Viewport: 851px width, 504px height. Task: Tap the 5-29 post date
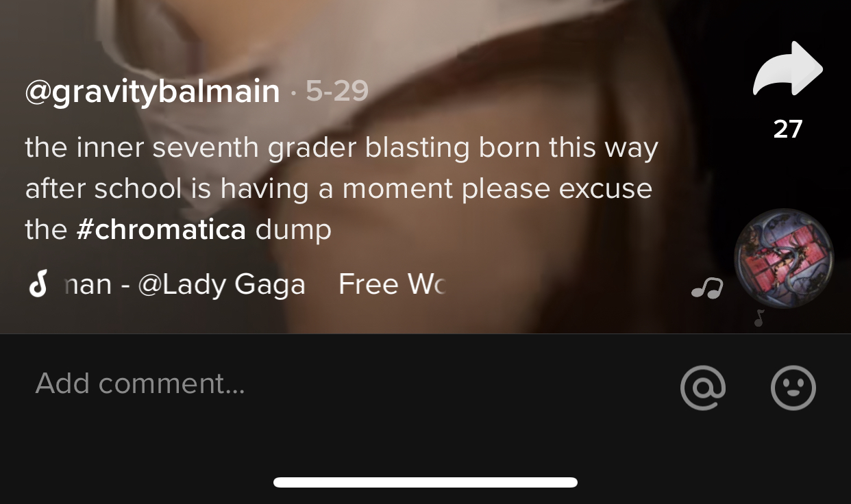click(x=337, y=90)
